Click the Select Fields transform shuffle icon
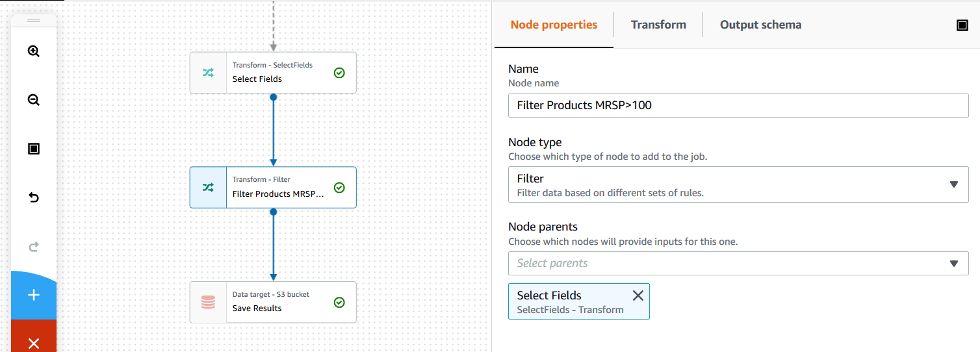Viewport: 980px width, 352px height. (x=208, y=73)
